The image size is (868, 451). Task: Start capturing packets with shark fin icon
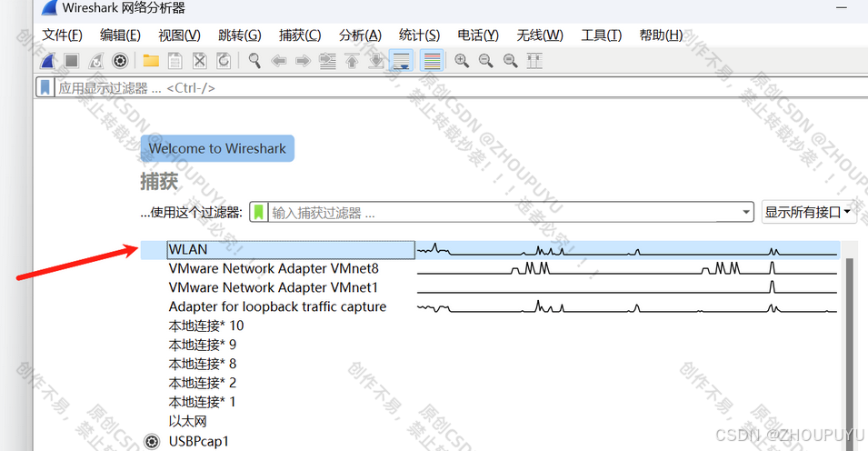[48, 60]
